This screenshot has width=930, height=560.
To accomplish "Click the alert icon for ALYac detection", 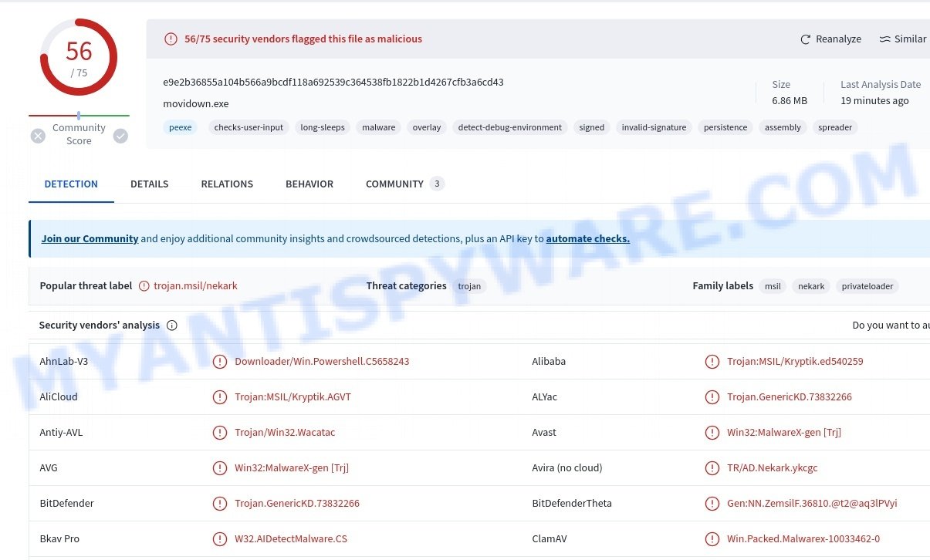I will (712, 397).
